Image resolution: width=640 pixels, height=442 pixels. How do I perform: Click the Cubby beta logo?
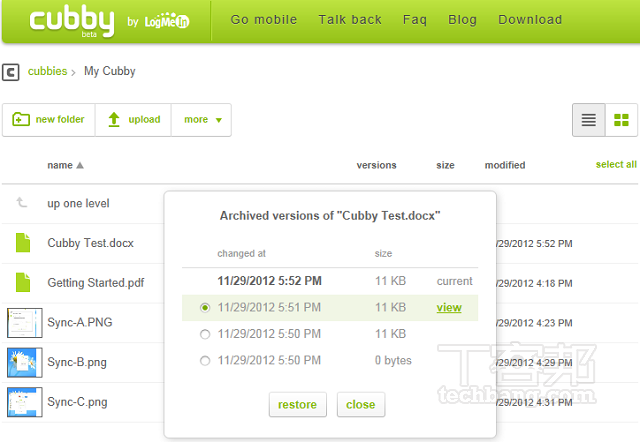click(72, 21)
